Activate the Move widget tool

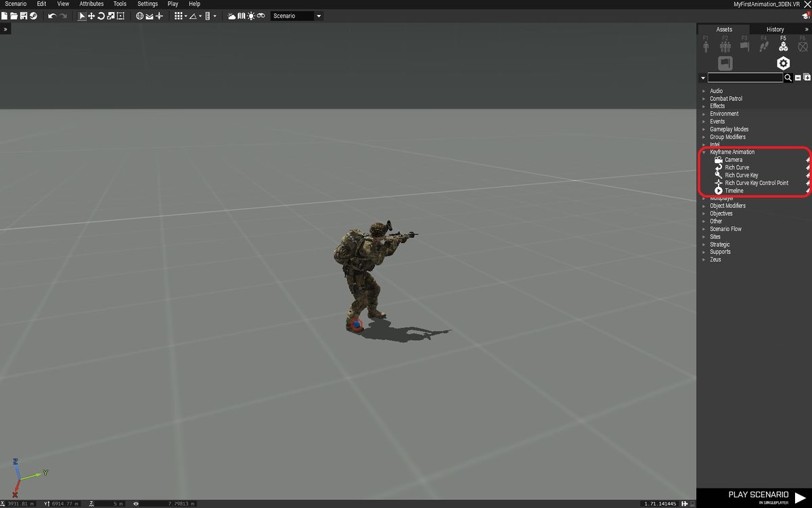coord(91,16)
